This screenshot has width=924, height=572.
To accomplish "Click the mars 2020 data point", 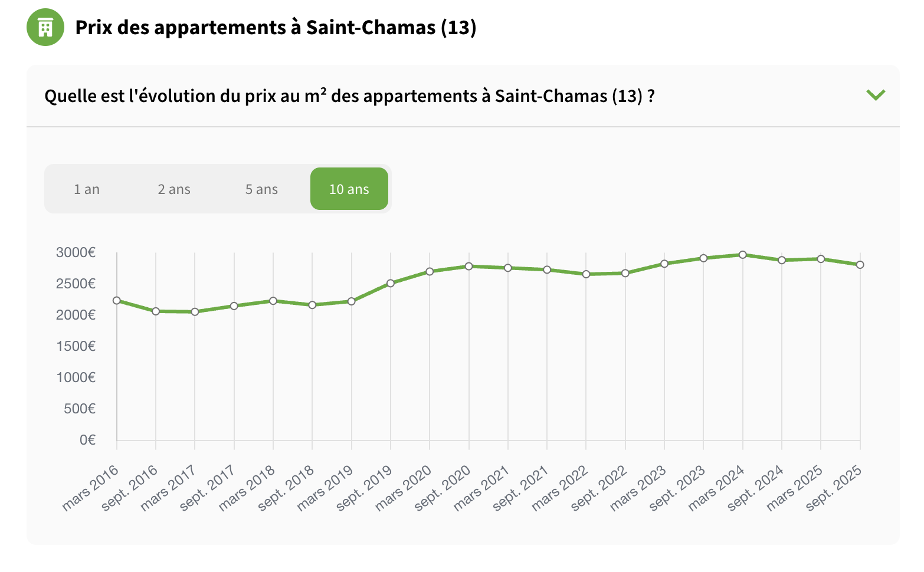I will pyautogui.click(x=430, y=272).
